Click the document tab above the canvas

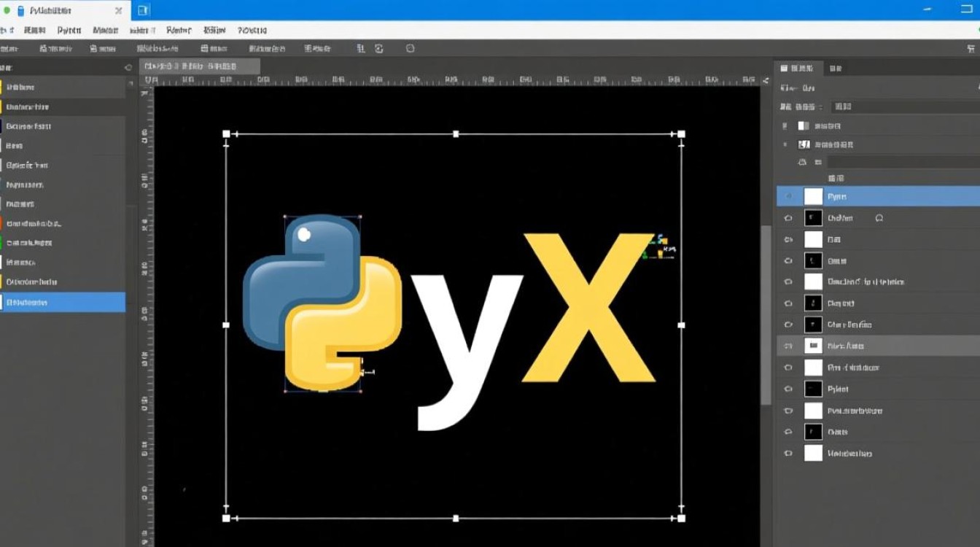click(197, 66)
